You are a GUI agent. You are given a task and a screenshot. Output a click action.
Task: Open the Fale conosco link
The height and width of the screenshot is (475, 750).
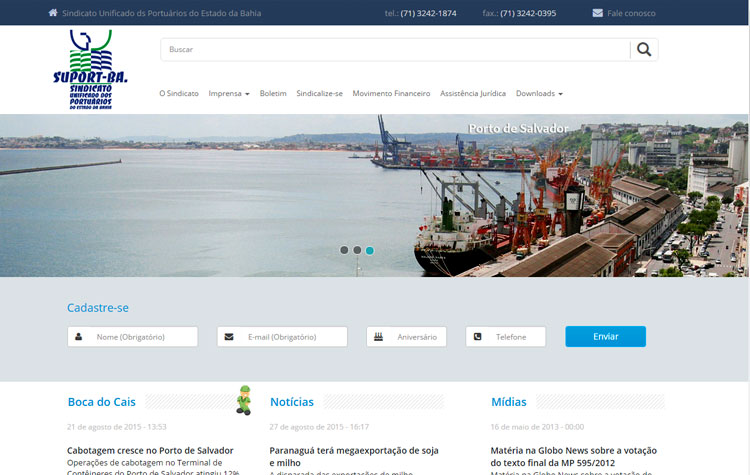click(x=631, y=13)
